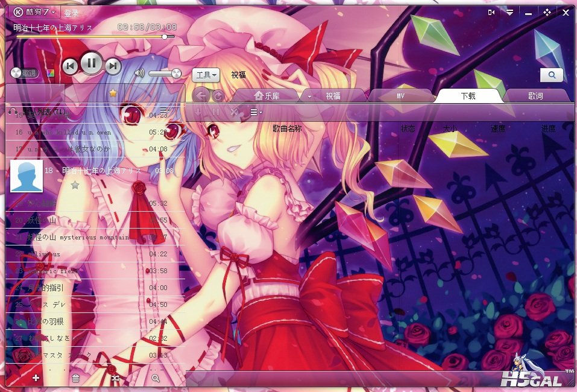This screenshot has width=577, height=392.
Task: Click the 明治十七年の上海アリス now-playing title
Action: [53, 28]
